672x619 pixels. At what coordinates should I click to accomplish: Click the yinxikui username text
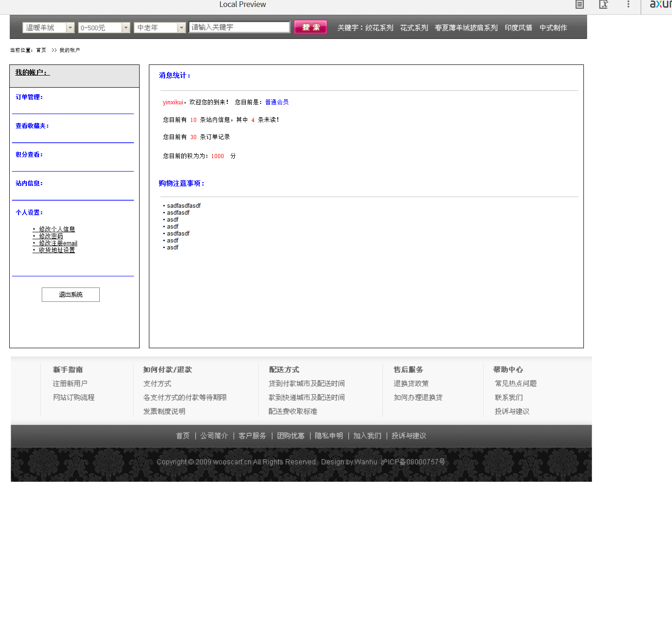(x=173, y=102)
